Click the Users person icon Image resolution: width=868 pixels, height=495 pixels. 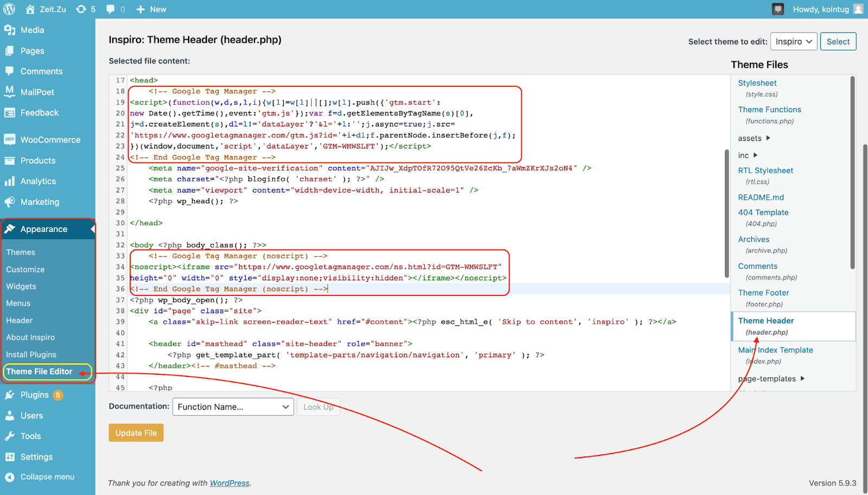coord(9,415)
